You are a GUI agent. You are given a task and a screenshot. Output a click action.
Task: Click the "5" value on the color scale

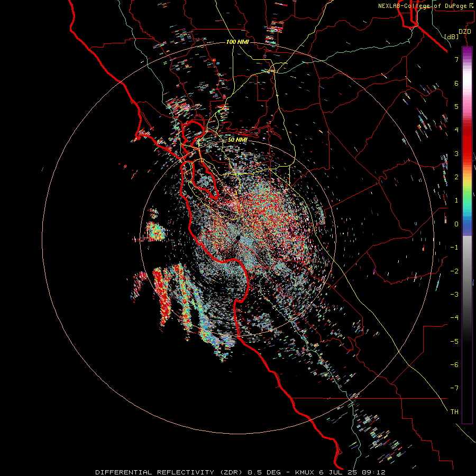[456, 106]
